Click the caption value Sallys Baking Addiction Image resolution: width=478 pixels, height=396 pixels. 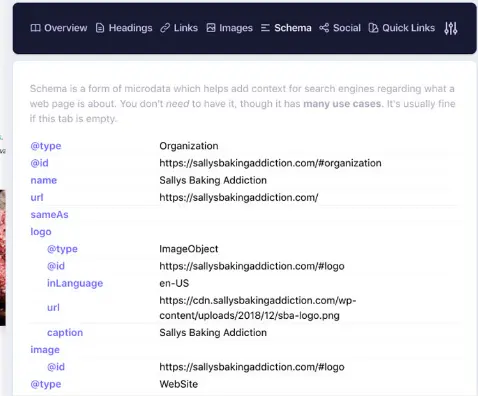tap(213, 333)
